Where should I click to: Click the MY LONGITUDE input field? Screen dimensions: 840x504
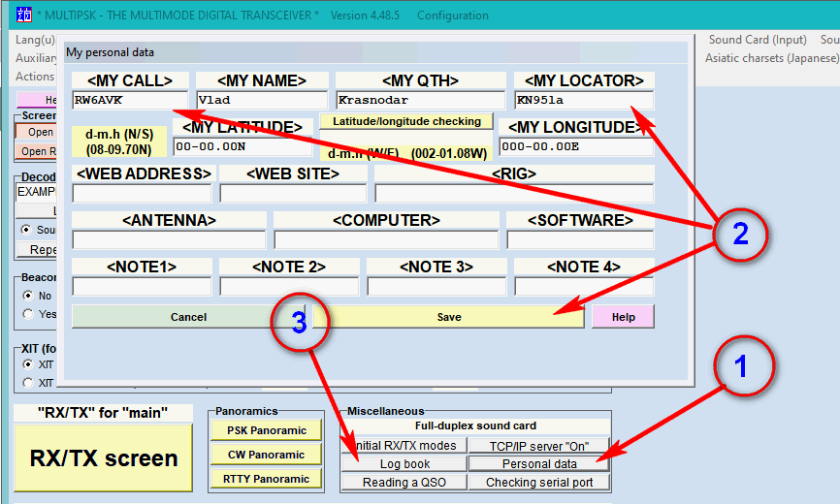(x=576, y=146)
